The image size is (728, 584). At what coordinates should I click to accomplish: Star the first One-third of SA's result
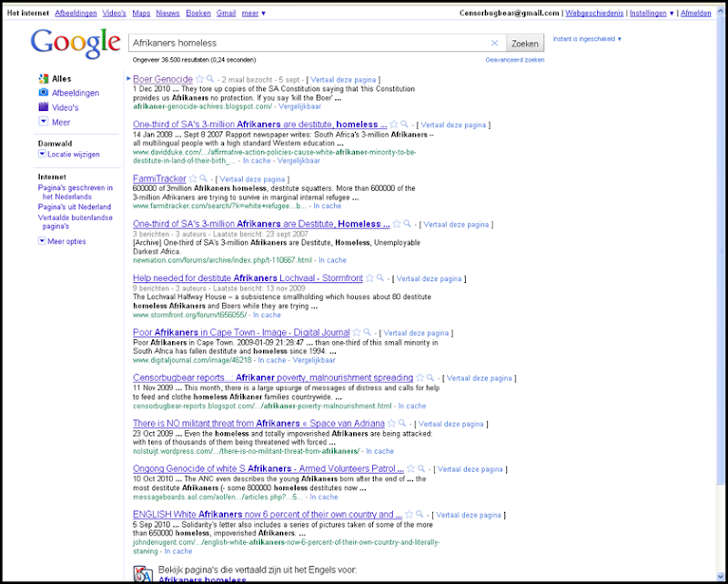(x=394, y=124)
